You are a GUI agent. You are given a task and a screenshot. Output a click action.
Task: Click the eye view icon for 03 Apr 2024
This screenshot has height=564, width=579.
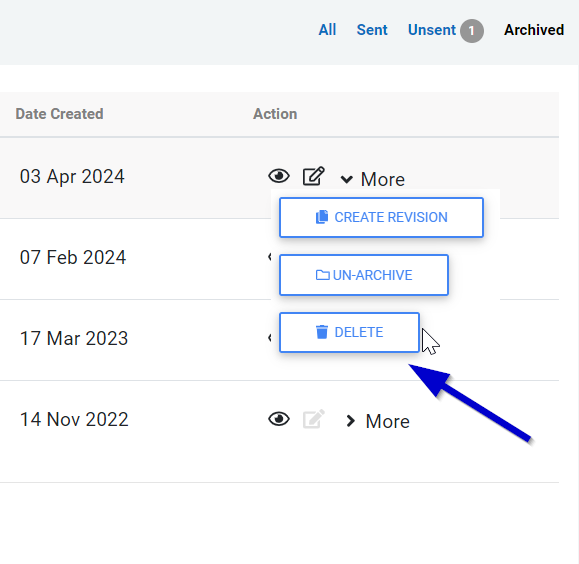pyautogui.click(x=279, y=176)
